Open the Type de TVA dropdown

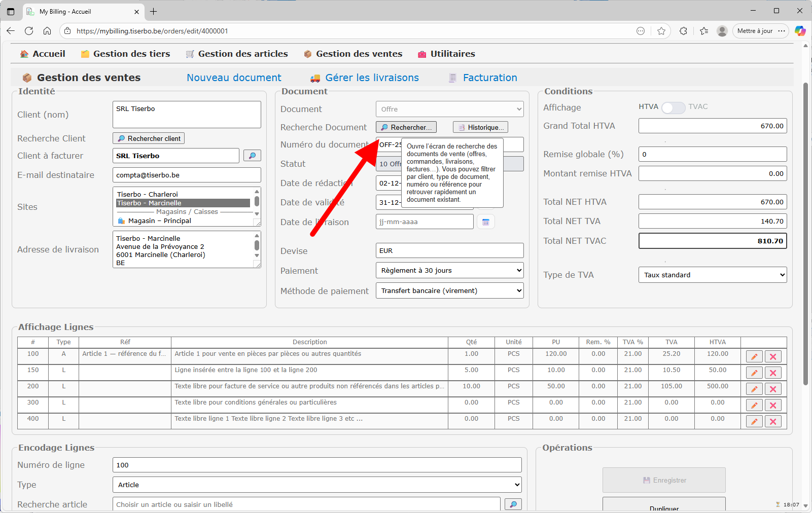[x=712, y=275]
